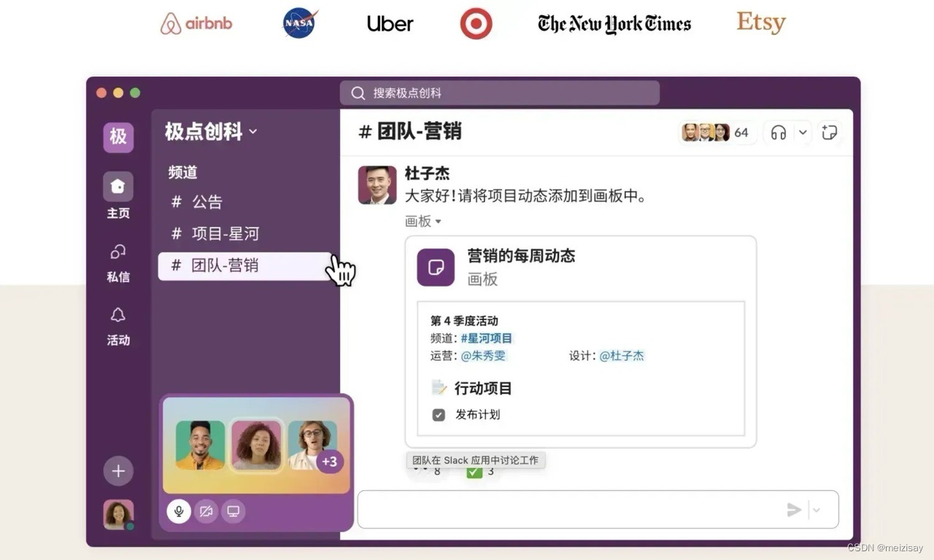The image size is (934, 560).
Task: Click the Airbnb logo
Action: pyautogui.click(x=196, y=23)
